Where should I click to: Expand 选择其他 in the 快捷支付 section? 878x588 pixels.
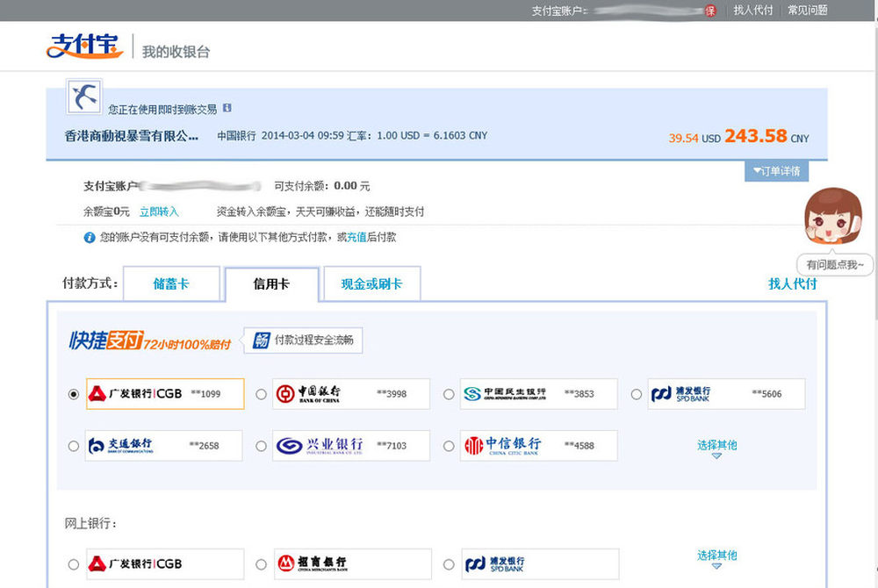716,448
